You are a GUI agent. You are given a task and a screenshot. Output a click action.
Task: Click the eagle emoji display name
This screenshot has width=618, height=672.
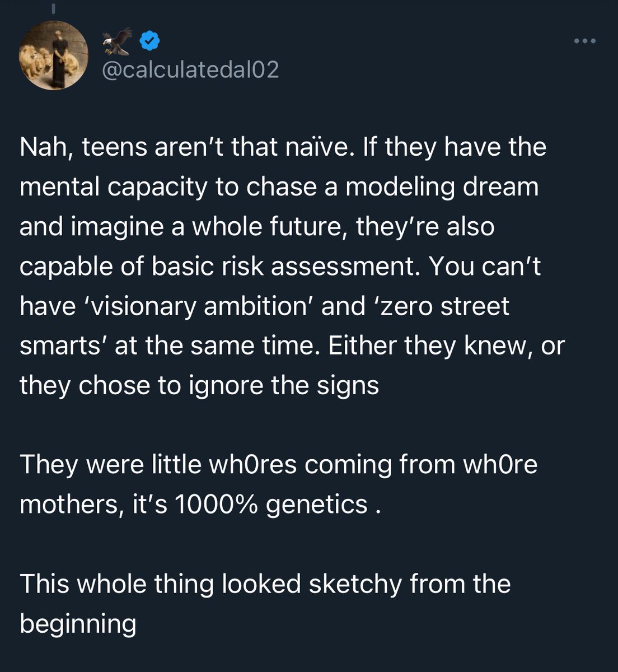tap(117, 41)
